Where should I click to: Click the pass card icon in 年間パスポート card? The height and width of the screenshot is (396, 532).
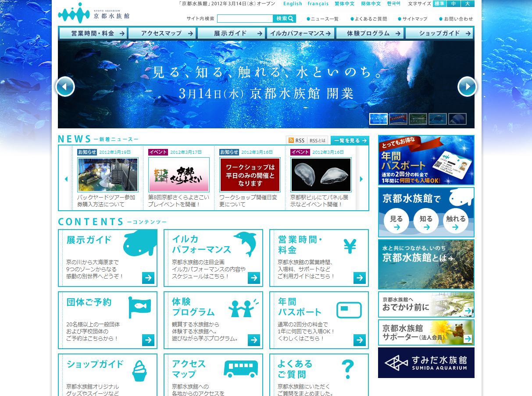349,310
